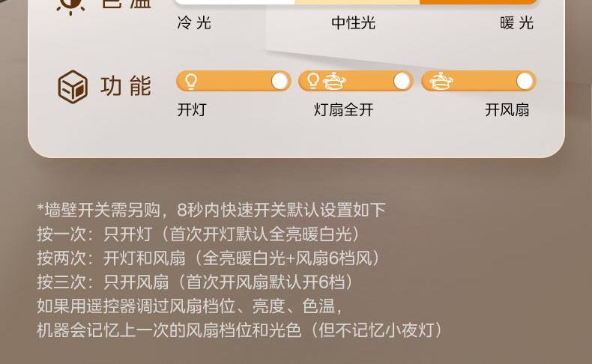Click the 功能 heading text
The image size is (592, 364).
point(126,86)
